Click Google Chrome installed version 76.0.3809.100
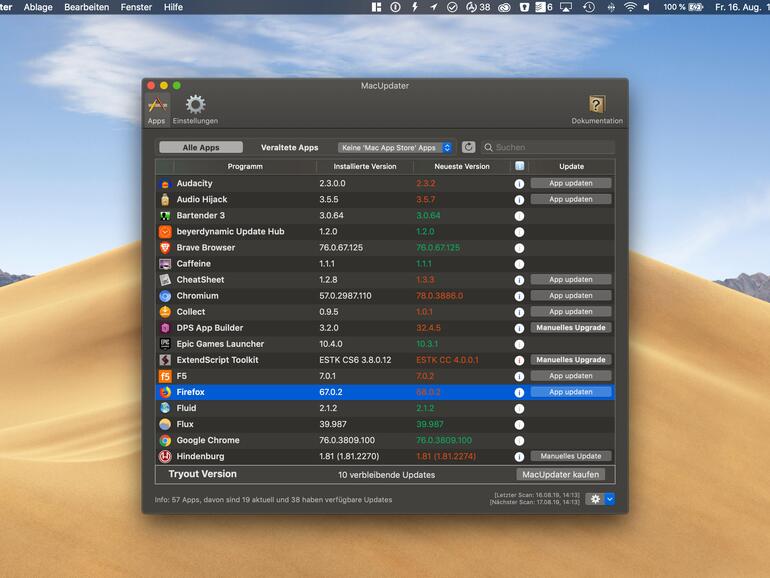Viewport: 770px width, 578px height. [x=347, y=440]
